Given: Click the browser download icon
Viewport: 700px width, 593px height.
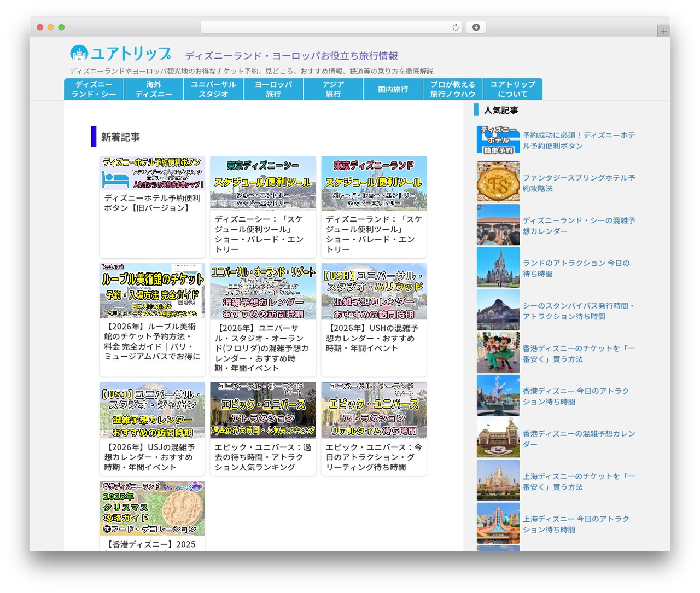Looking at the screenshot, I should click(476, 27).
